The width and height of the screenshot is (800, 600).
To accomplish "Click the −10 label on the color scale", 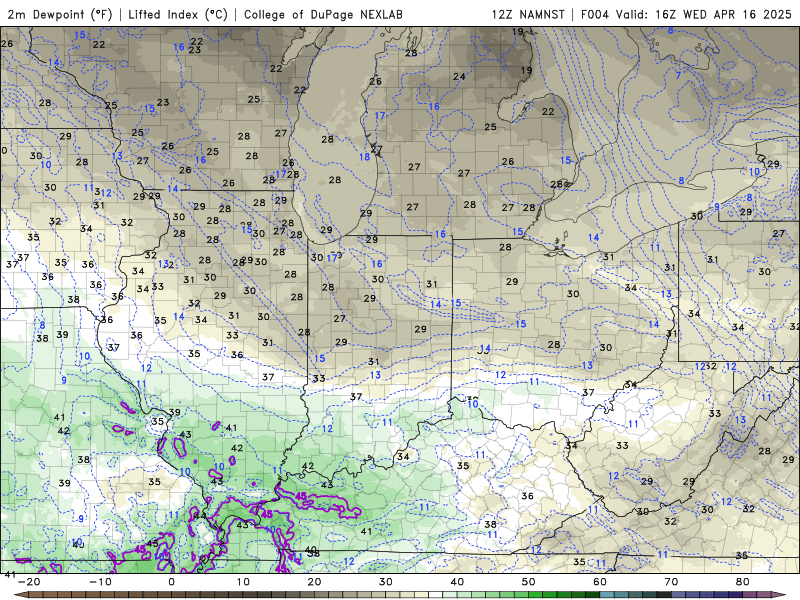I will 100,582.
